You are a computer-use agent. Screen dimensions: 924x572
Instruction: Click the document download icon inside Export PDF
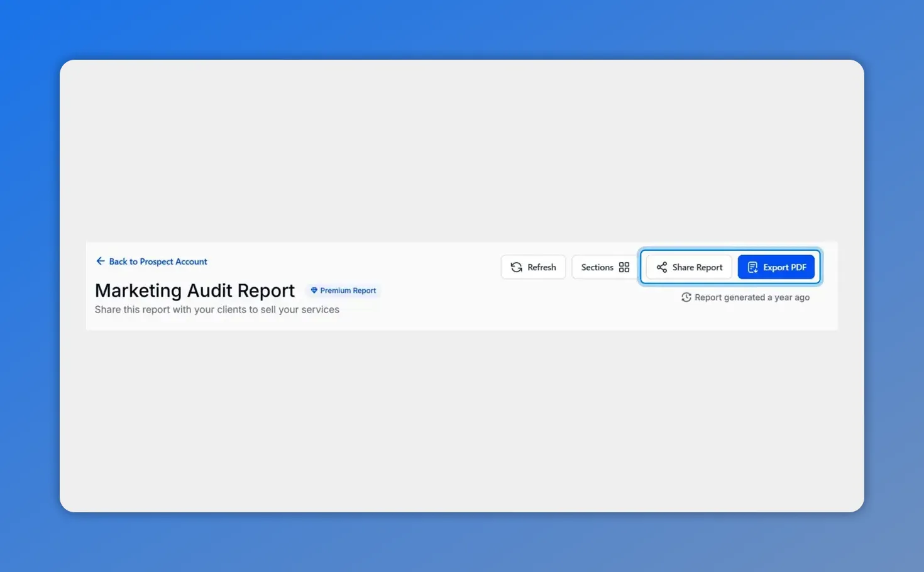(x=752, y=267)
